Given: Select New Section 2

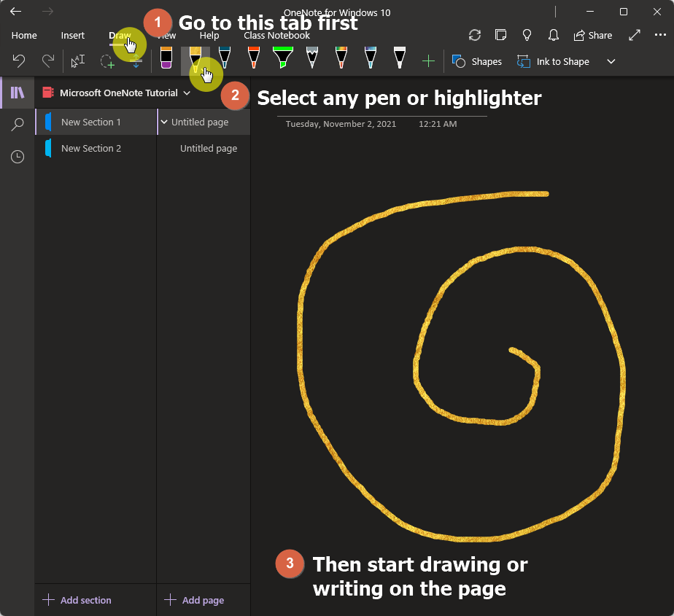Looking at the screenshot, I should click(x=96, y=148).
